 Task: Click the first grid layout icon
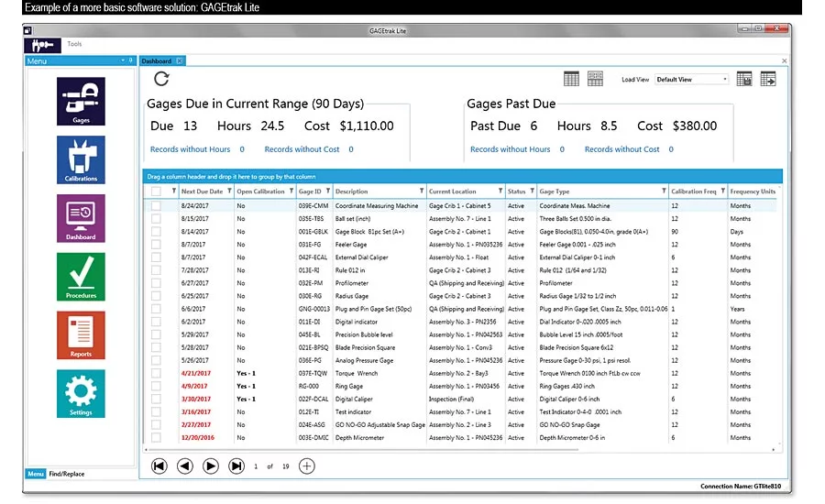[x=571, y=79]
